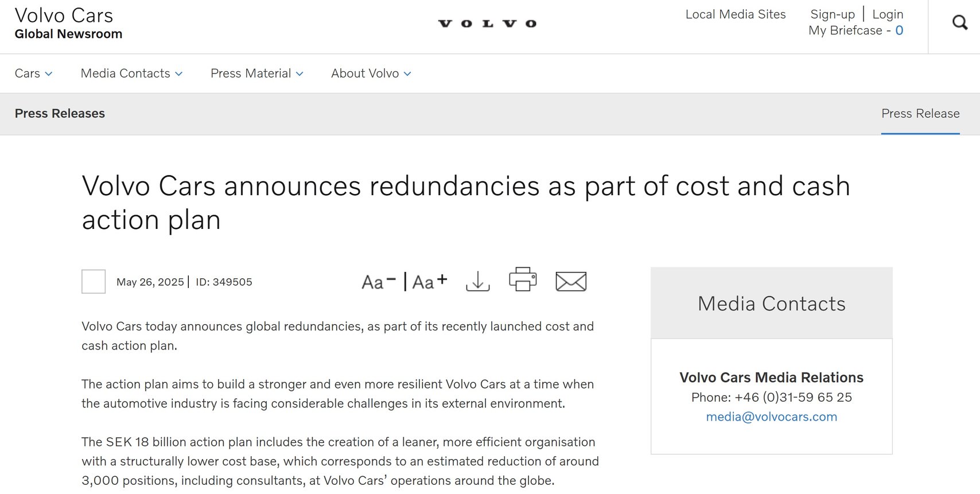Screen dimensions: 980x494
Task: Click the Volvo wordmark logo
Action: coord(487,24)
